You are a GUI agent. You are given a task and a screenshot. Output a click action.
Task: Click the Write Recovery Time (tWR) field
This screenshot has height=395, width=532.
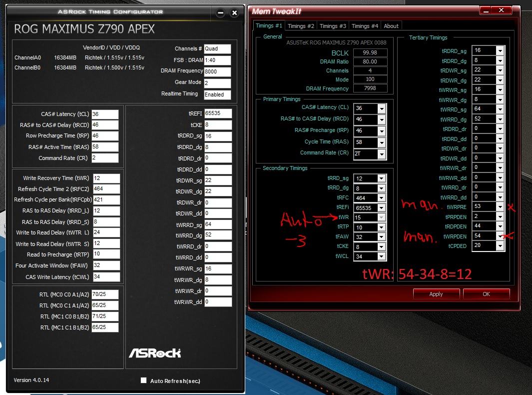[106, 178]
